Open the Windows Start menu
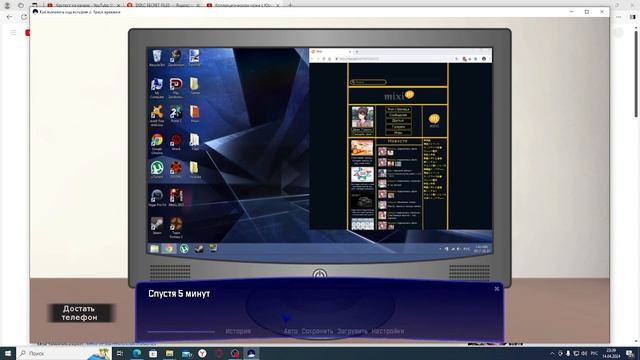 (8, 353)
